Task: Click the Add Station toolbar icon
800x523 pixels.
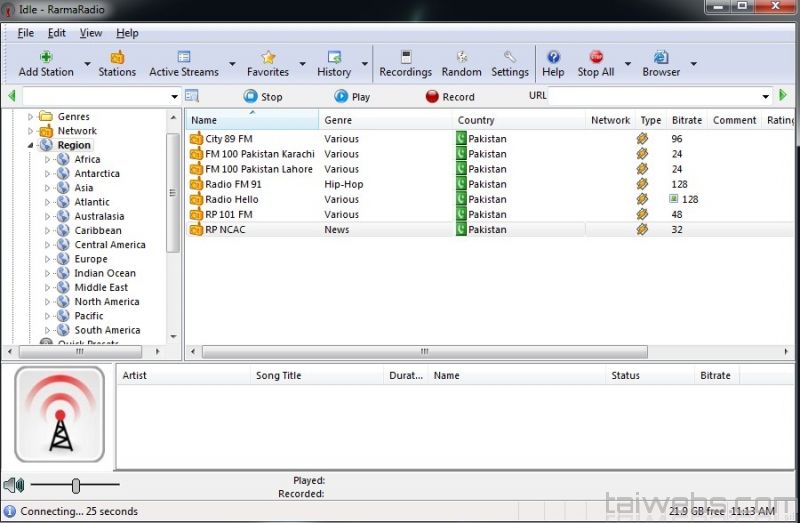Action: [46, 58]
